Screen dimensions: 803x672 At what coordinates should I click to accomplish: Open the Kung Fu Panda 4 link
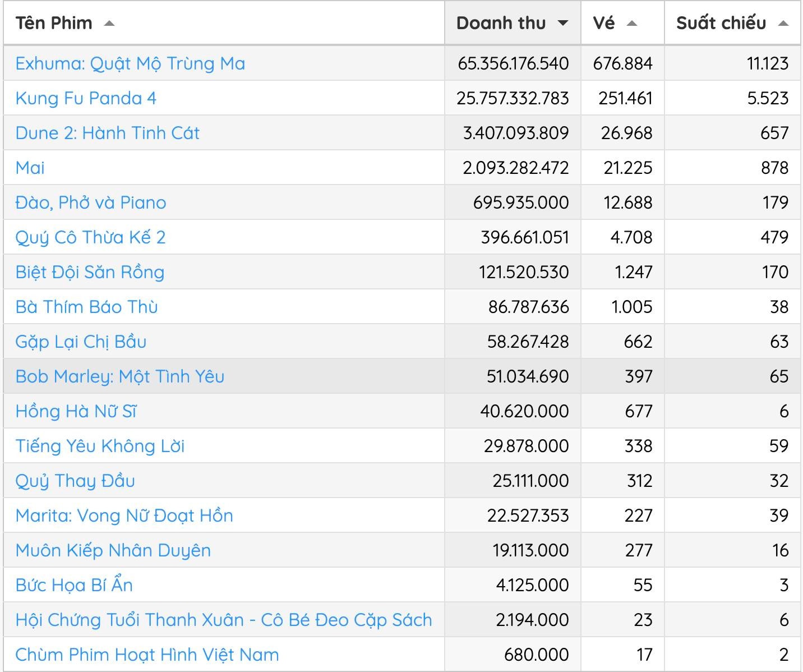pos(86,98)
